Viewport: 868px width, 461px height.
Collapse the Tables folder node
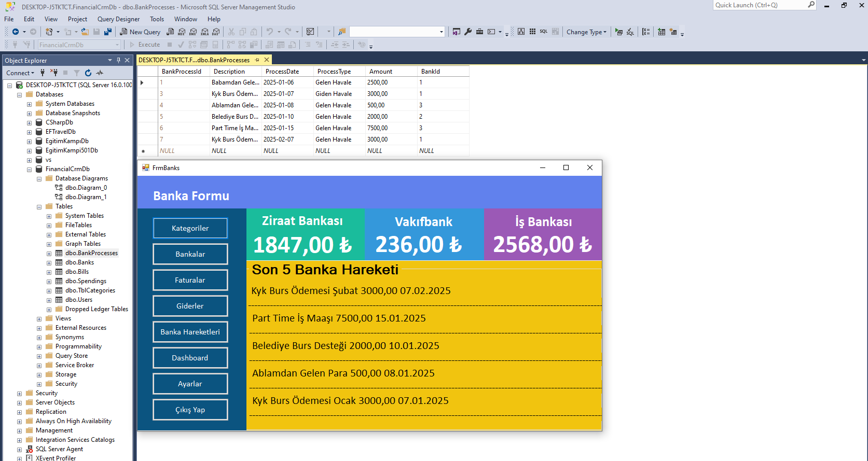[39, 206]
